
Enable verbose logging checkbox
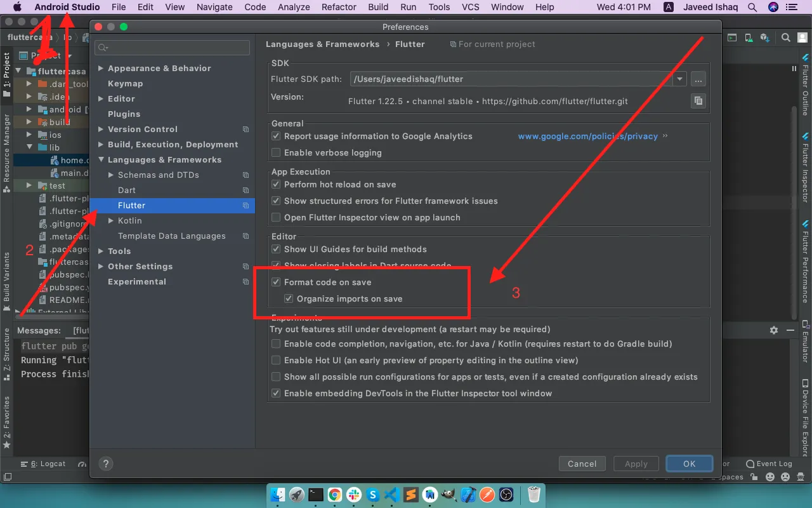276,153
